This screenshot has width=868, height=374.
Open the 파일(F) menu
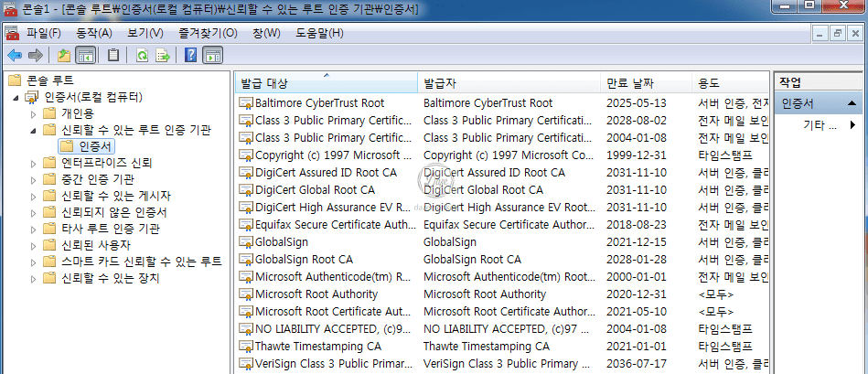click(x=44, y=33)
